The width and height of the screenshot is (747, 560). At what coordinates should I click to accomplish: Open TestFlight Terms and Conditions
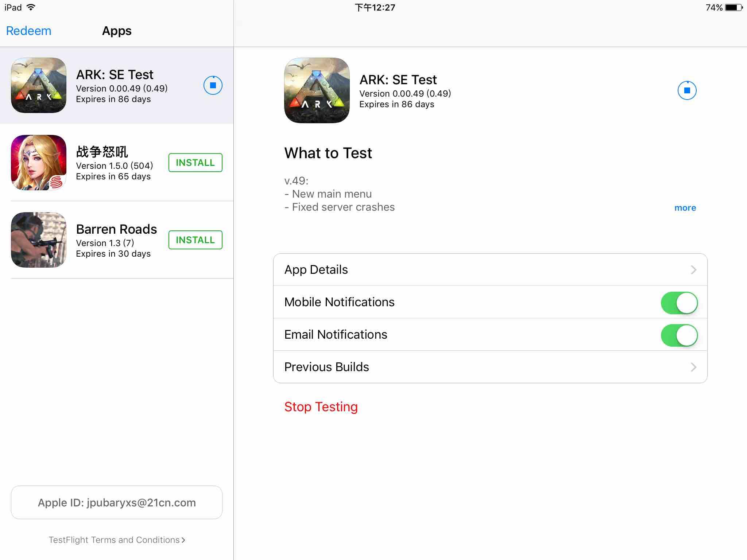coord(117,540)
